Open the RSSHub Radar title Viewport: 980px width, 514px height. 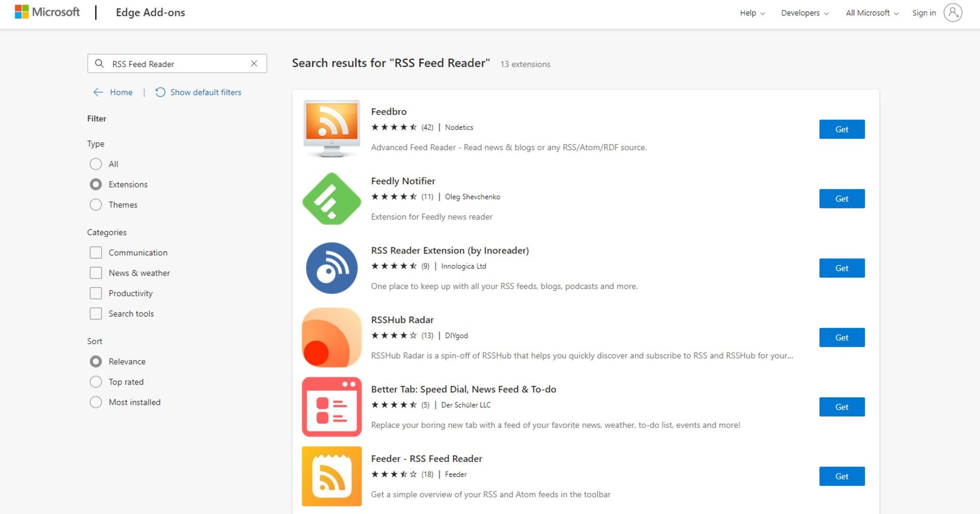point(402,319)
